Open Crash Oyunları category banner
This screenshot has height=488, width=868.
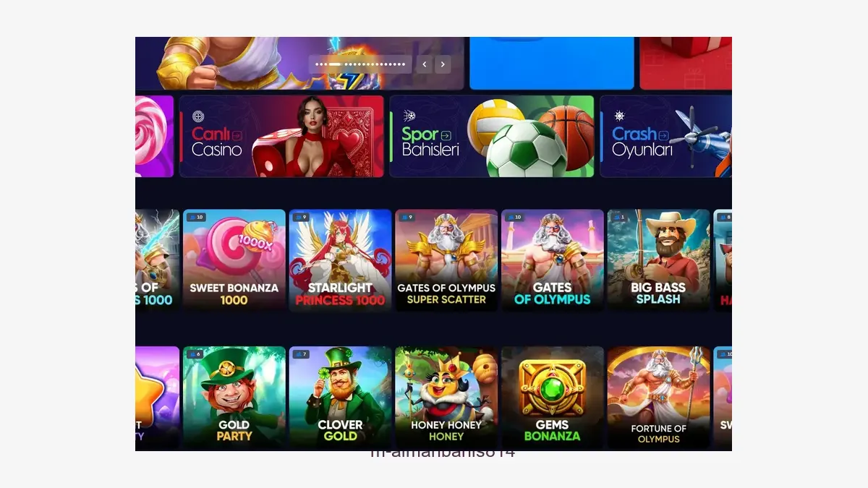(665, 137)
